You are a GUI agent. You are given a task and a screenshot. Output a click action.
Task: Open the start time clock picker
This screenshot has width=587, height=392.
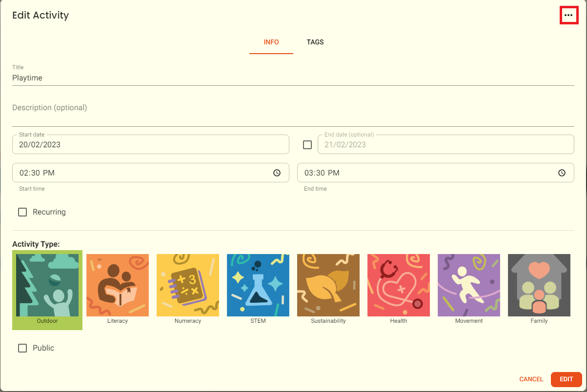[277, 173]
